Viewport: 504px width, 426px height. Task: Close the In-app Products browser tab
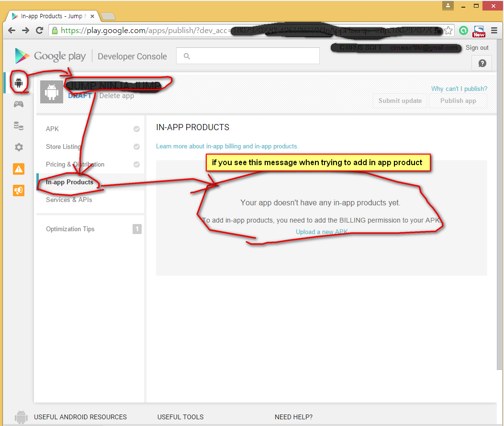click(x=92, y=16)
